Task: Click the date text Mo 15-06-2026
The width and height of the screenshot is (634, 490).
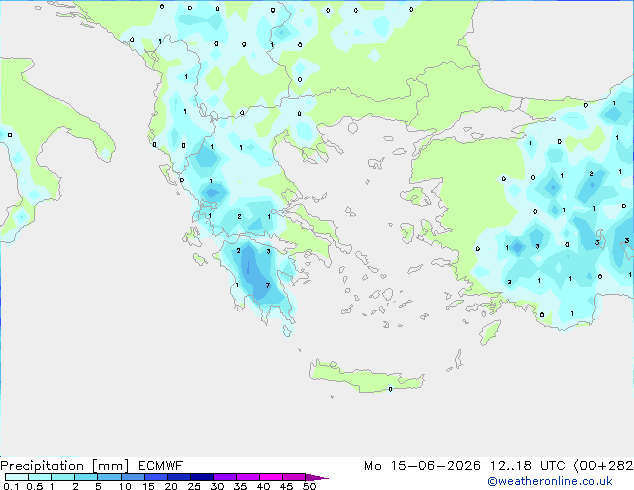Action: coord(422,466)
